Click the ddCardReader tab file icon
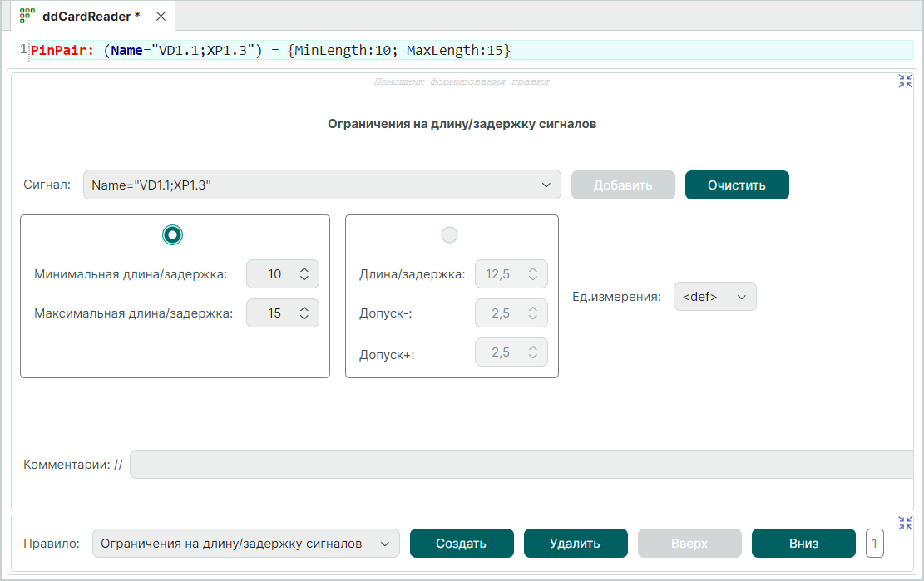Screen dimensions: 924x581 coord(27,16)
